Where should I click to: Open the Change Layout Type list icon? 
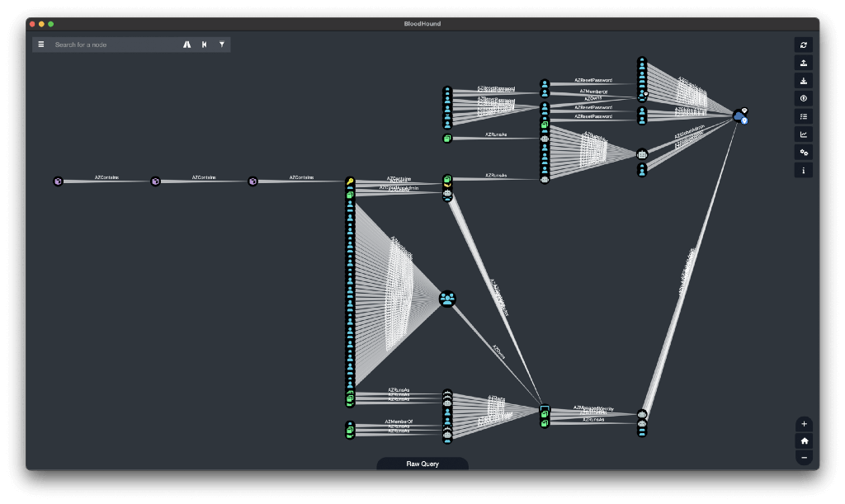[804, 116]
